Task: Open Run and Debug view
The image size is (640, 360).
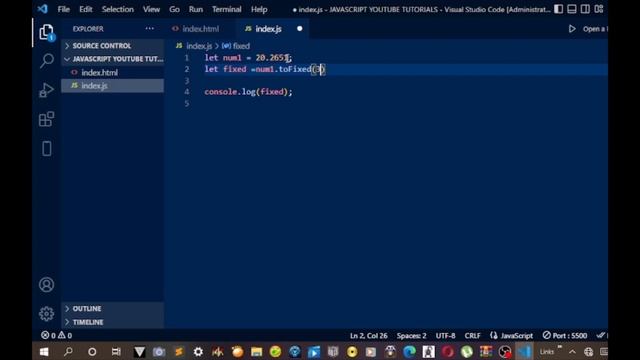Action: click(47, 90)
